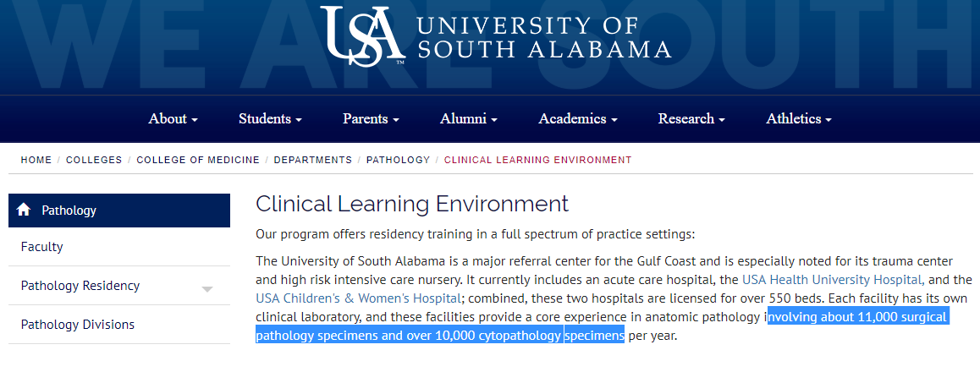Open USA Children's & Women's Hospital link
This screenshot has width=980, height=372.
pos(359,298)
